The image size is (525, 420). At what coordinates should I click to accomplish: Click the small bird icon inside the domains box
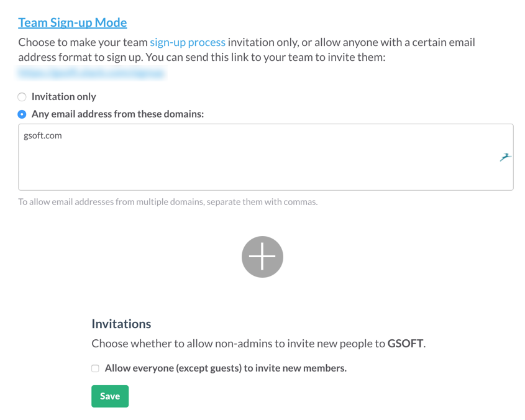coord(505,158)
